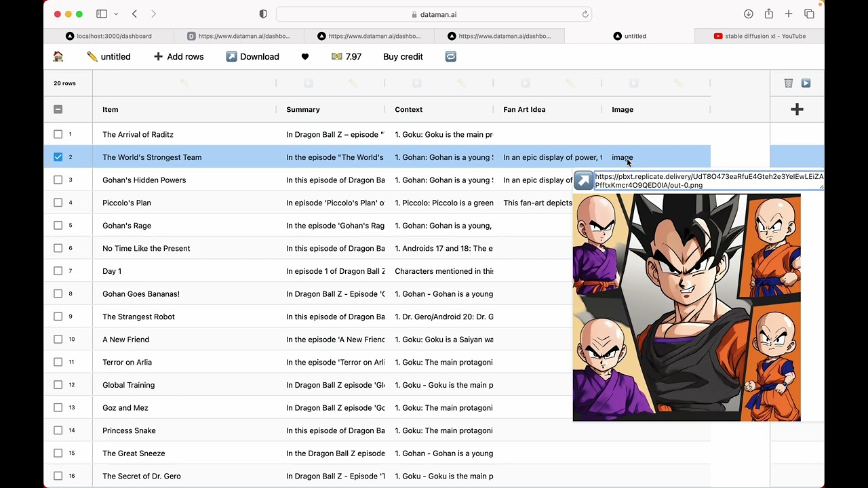868x488 pixels.
Task: Uncheck row 2 The World's Strongest Team
Action: [x=58, y=157]
